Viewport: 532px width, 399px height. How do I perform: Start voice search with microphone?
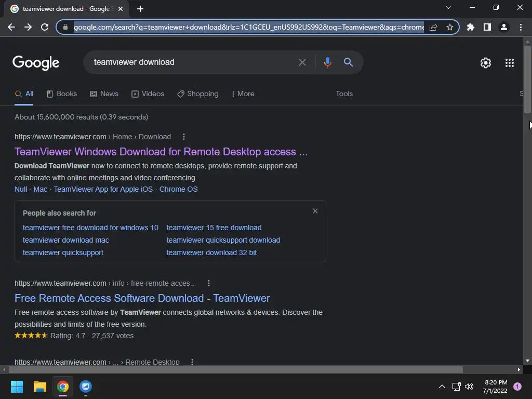(x=327, y=62)
